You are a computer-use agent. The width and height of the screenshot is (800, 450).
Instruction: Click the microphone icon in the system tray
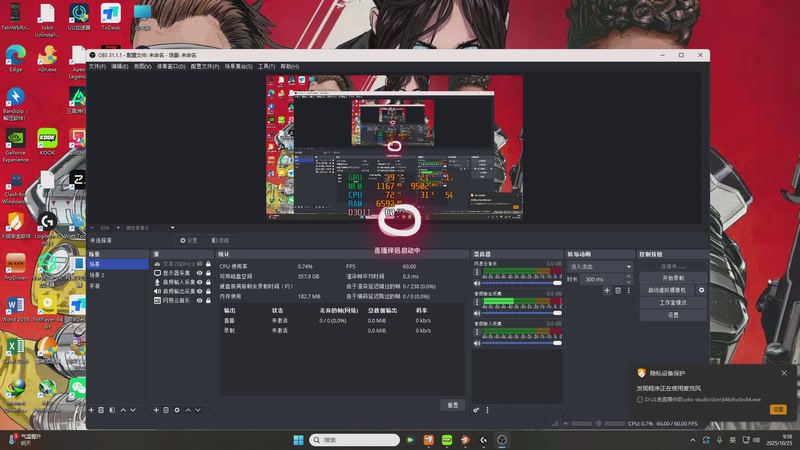(719, 440)
